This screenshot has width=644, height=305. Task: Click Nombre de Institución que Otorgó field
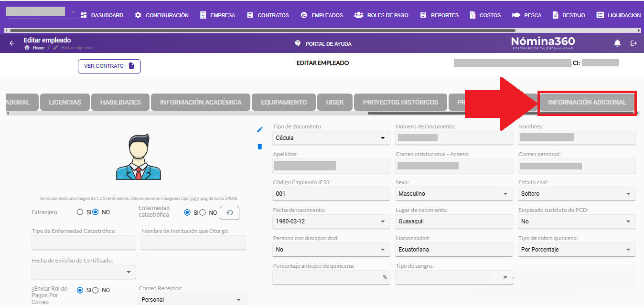pos(193,242)
